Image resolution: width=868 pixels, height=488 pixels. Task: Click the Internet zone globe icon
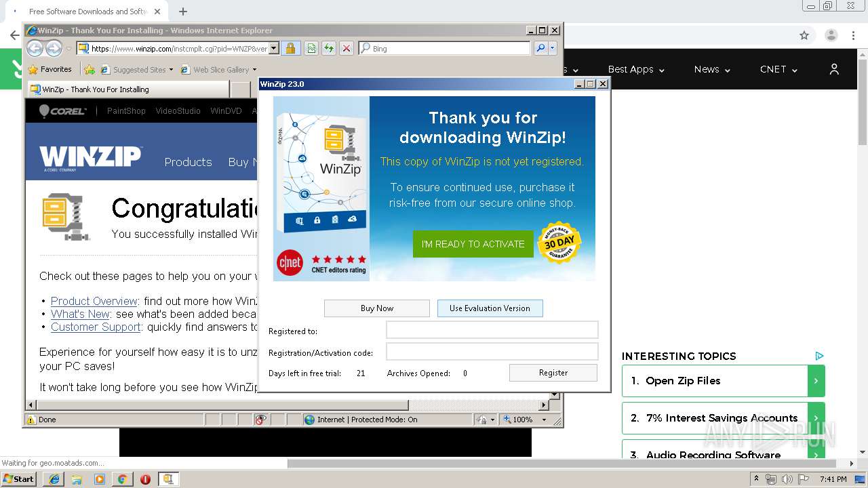[311, 420]
